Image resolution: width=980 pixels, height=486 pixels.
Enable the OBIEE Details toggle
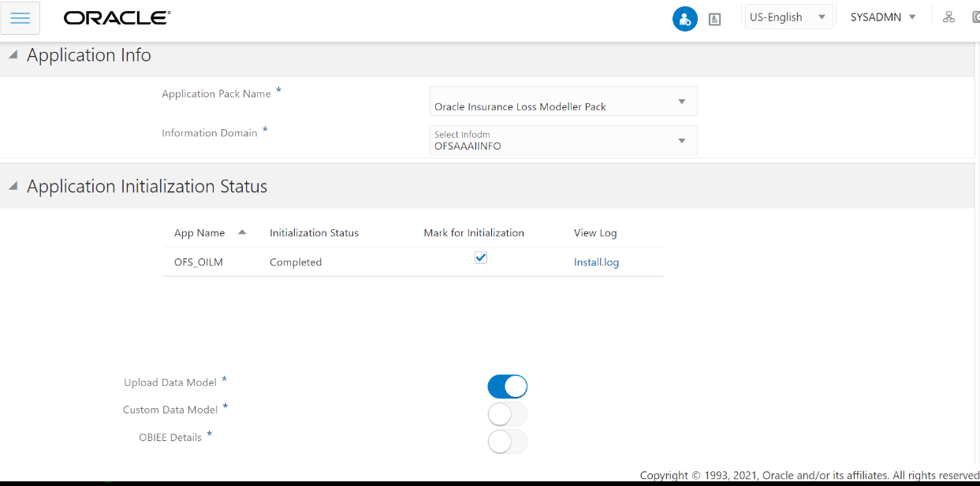[x=507, y=442]
